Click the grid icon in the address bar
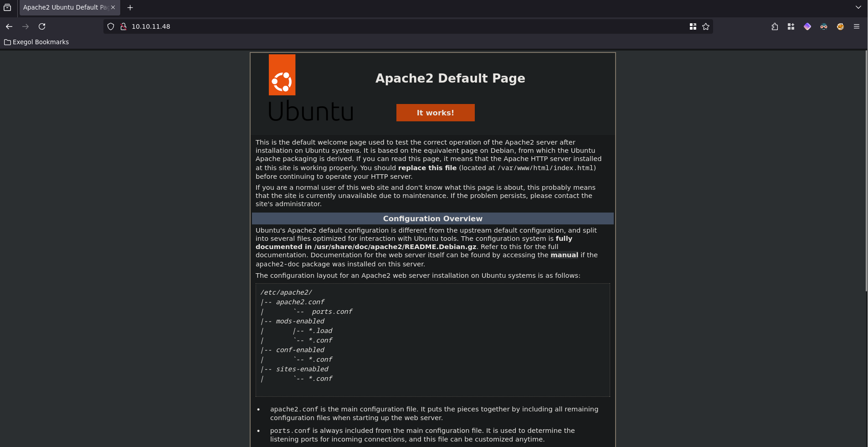Image resolution: width=868 pixels, height=447 pixels. (693, 26)
